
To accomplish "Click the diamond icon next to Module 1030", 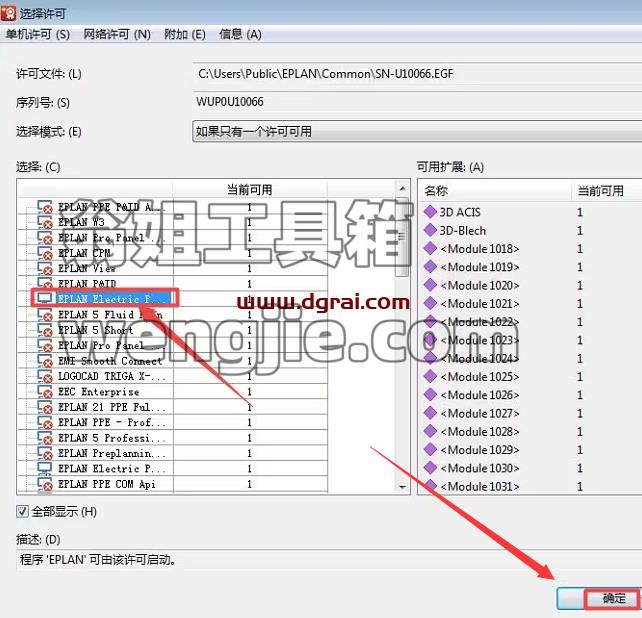I will (430, 468).
